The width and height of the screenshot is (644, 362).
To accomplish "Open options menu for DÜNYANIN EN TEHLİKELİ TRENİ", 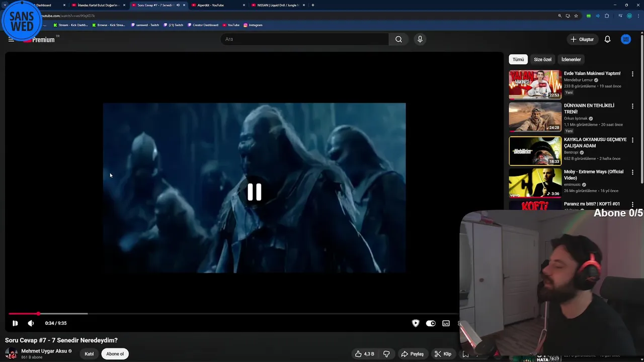I will click(632, 107).
